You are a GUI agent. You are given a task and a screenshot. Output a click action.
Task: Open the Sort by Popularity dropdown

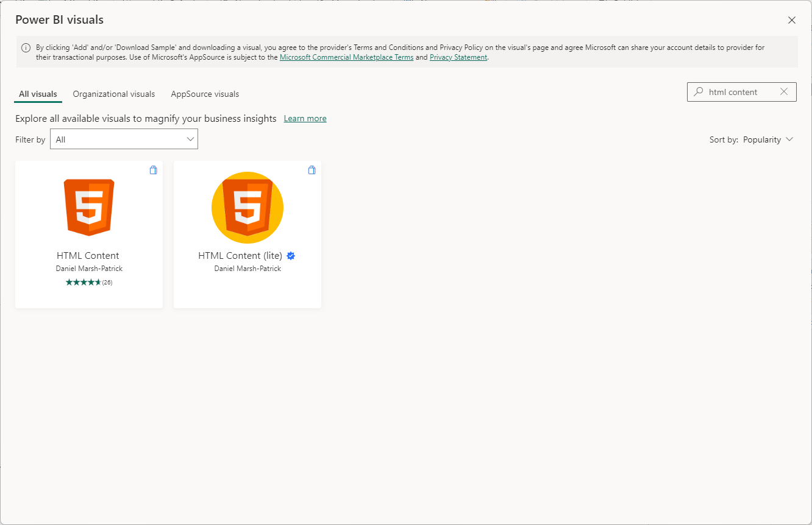click(767, 139)
